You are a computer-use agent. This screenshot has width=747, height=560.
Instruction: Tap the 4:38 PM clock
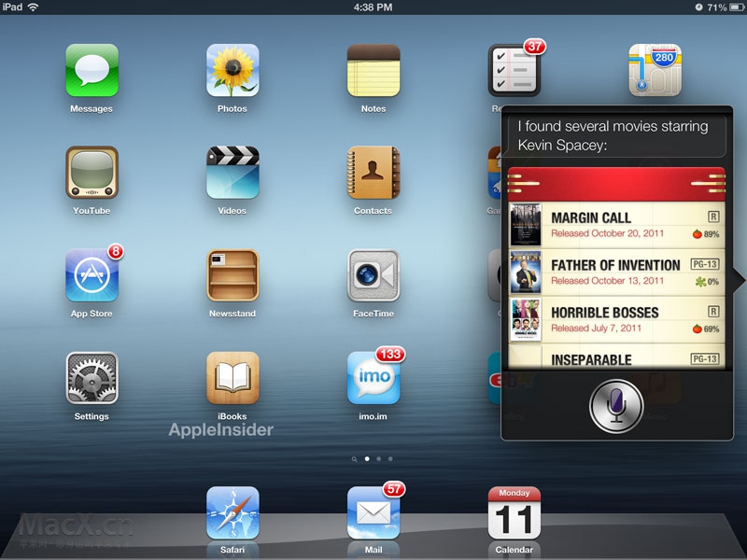373,7
